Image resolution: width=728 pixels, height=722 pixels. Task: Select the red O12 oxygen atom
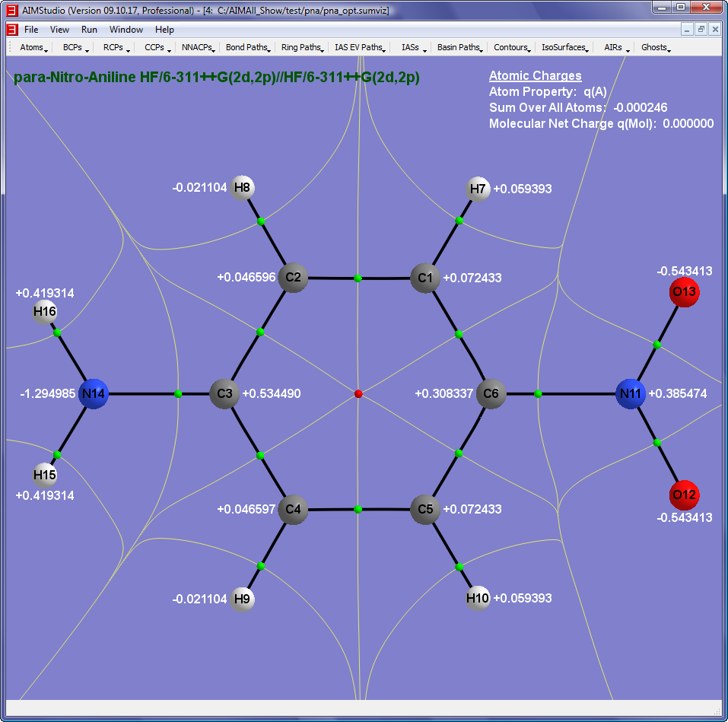point(684,495)
